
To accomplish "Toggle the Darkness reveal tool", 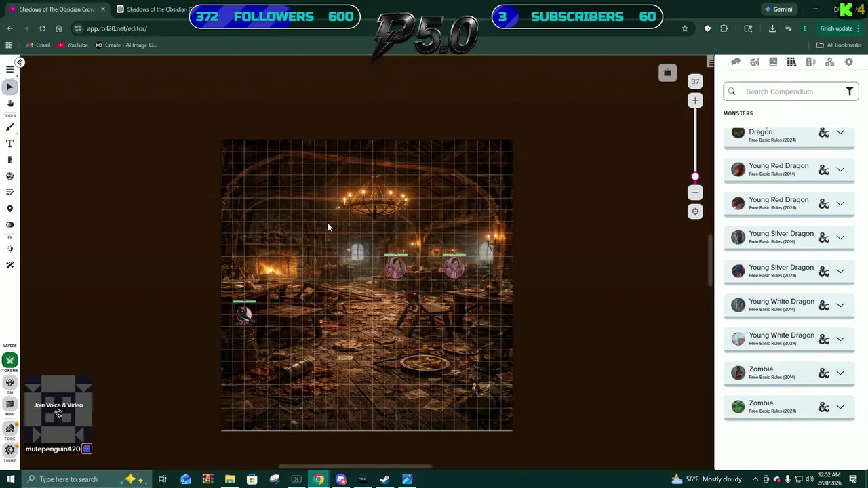I will 9,225.
